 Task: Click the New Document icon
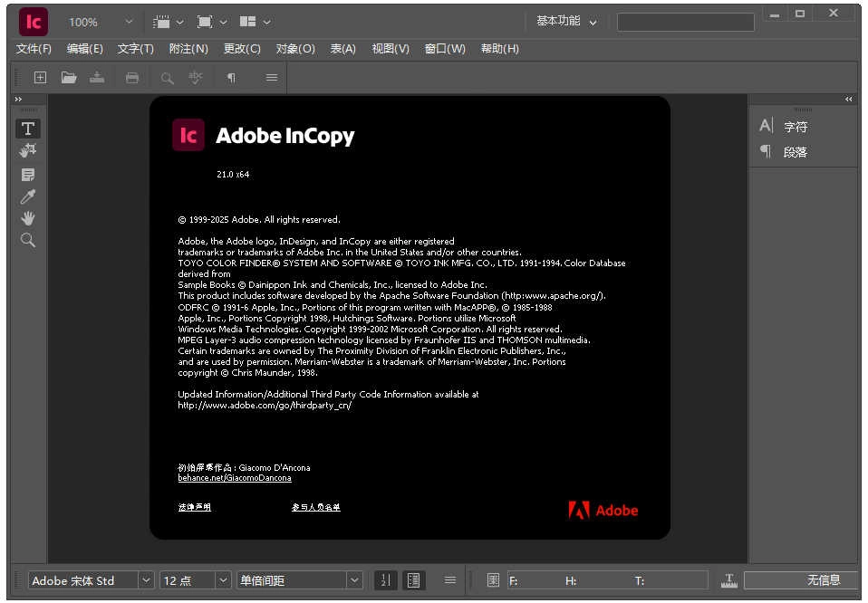click(40, 78)
